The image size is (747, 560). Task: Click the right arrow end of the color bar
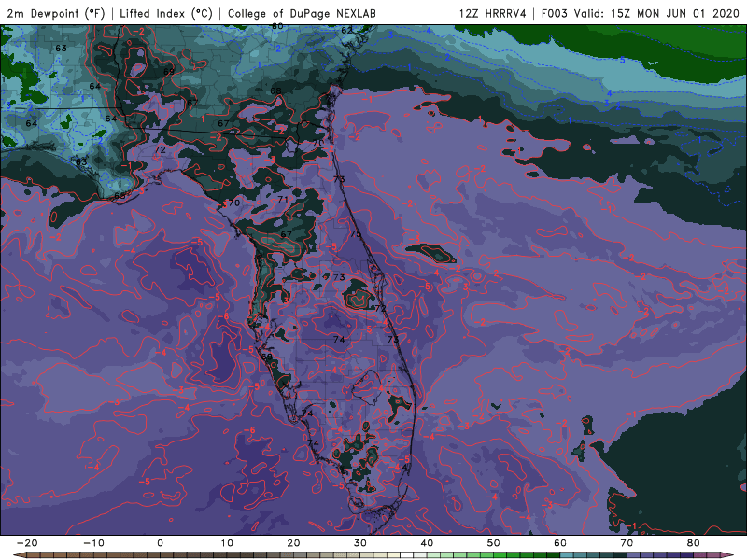(729, 555)
